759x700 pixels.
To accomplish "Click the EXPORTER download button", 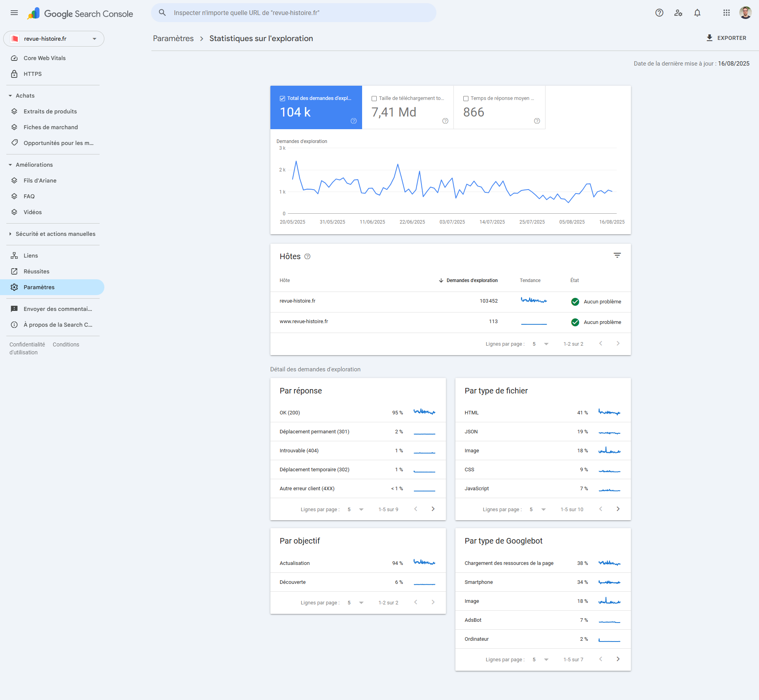I will [x=726, y=38].
